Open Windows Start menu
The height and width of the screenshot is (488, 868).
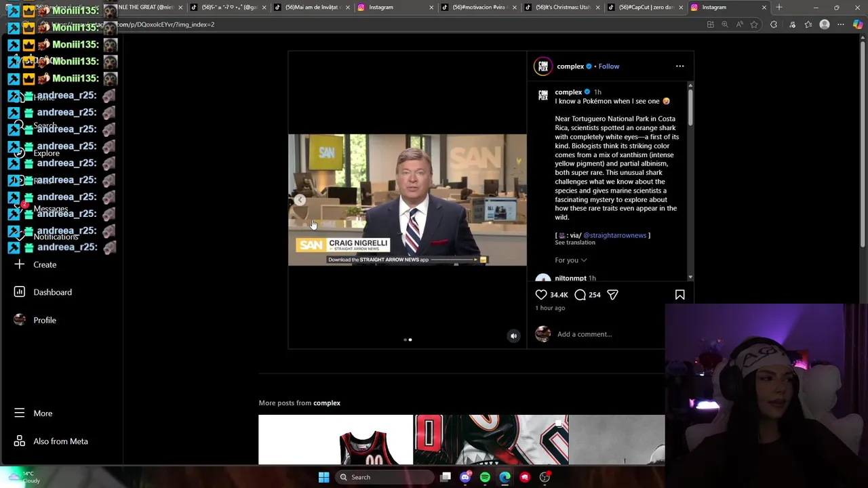323,477
